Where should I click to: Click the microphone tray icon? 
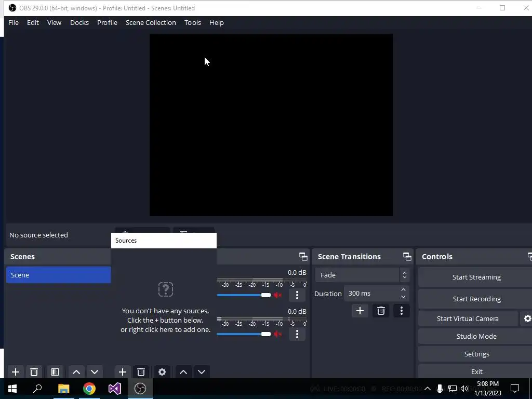[x=440, y=389]
